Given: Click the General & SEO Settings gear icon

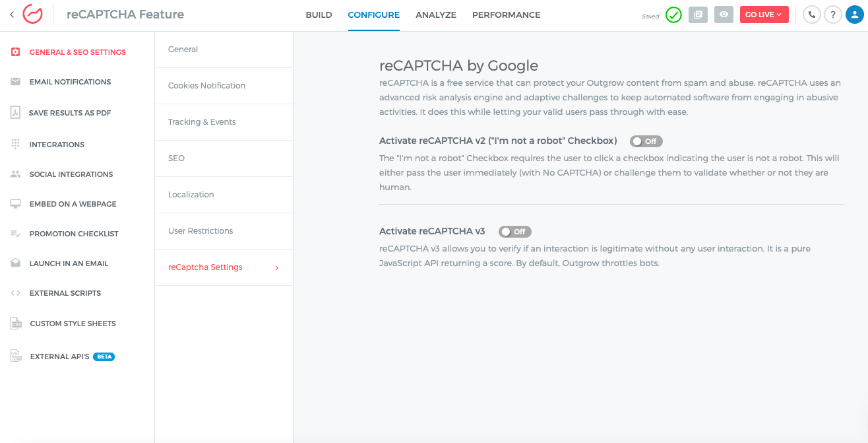Looking at the screenshot, I should point(16,52).
